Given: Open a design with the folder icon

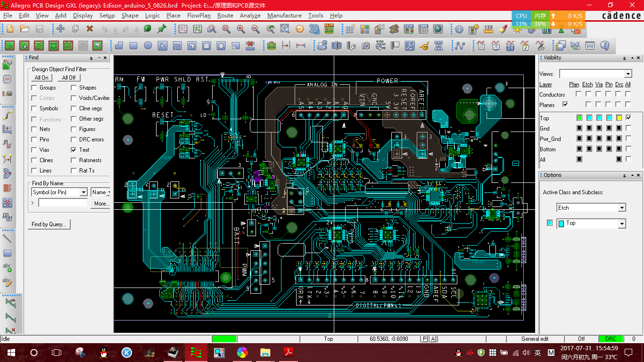Looking at the screenshot, I should (25, 29).
